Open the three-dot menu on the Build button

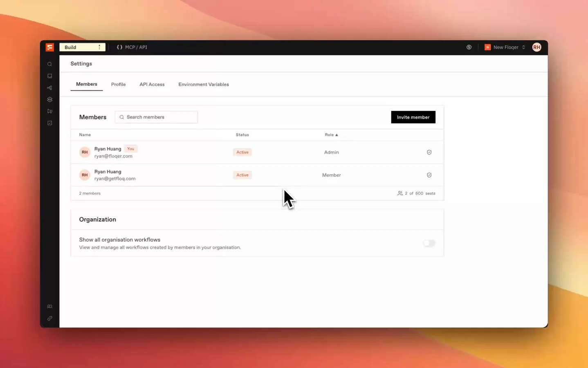click(x=99, y=47)
